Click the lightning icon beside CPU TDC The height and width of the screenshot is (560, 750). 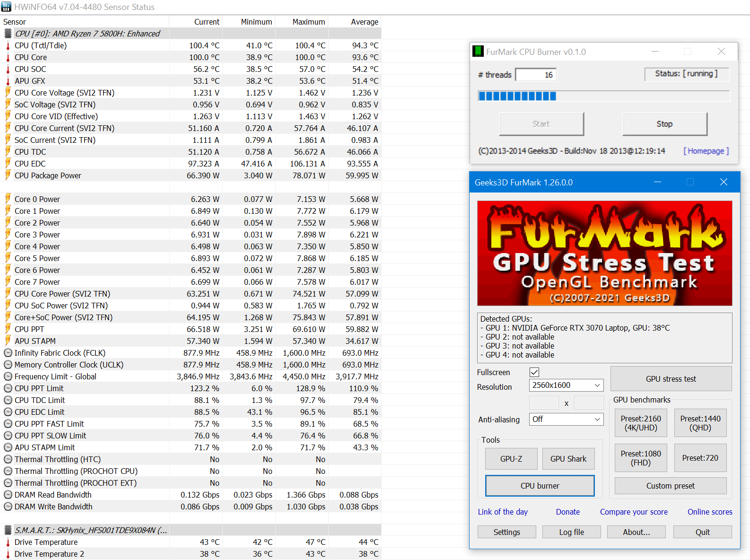point(8,151)
